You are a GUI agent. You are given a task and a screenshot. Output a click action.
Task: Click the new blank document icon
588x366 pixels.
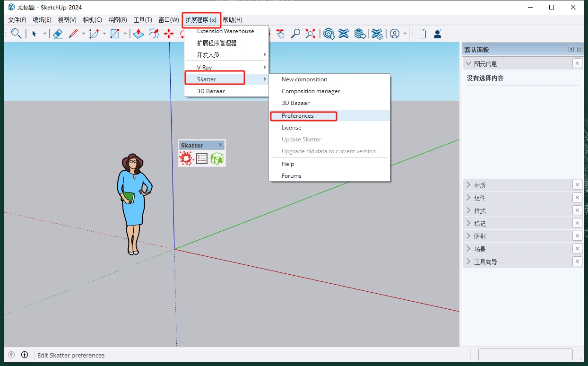click(422, 34)
